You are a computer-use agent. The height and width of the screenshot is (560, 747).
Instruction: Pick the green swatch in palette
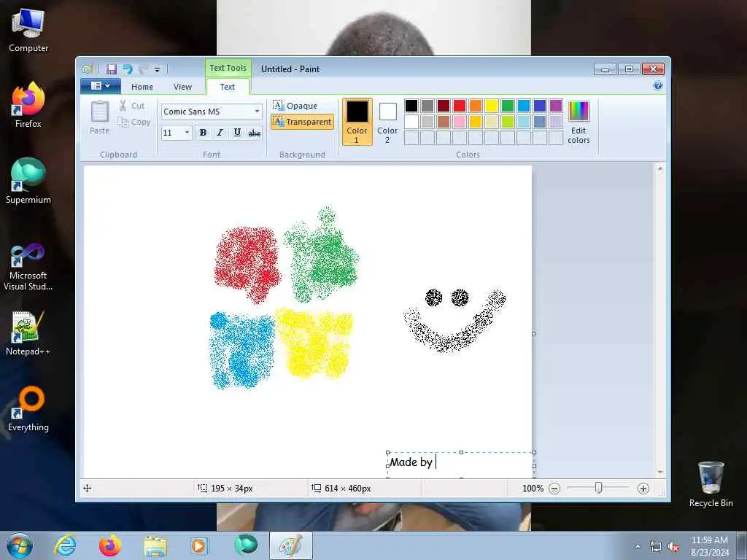click(x=508, y=105)
